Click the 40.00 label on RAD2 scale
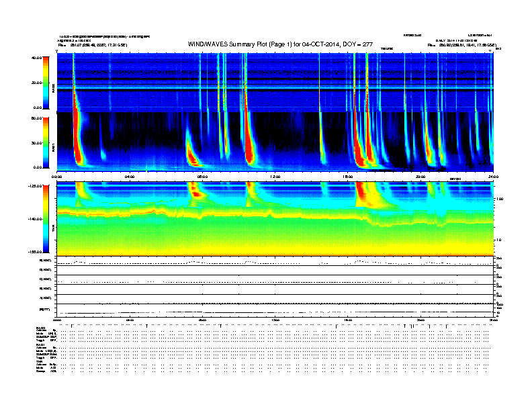This screenshot has width=532, height=411. coord(36,58)
